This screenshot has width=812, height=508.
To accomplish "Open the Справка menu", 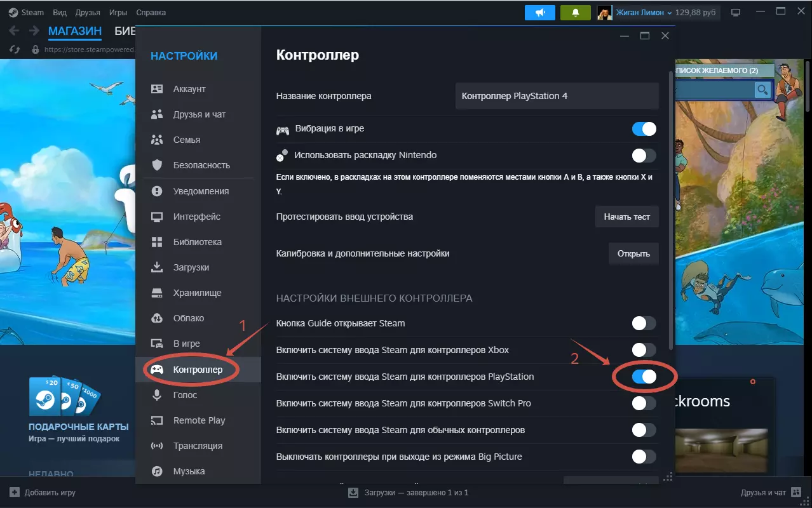I will pyautogui.click(x=151, y=12).
